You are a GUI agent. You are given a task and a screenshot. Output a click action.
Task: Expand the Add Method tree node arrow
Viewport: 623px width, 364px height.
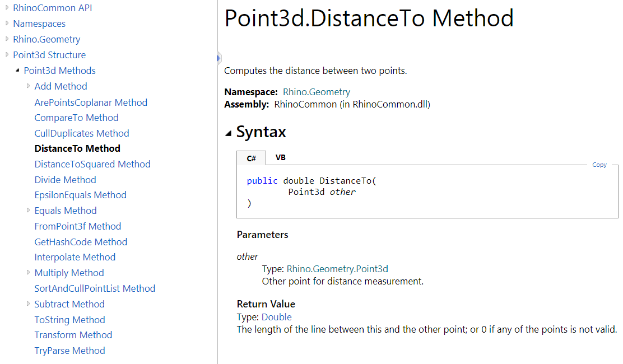(x=29, y=86)
